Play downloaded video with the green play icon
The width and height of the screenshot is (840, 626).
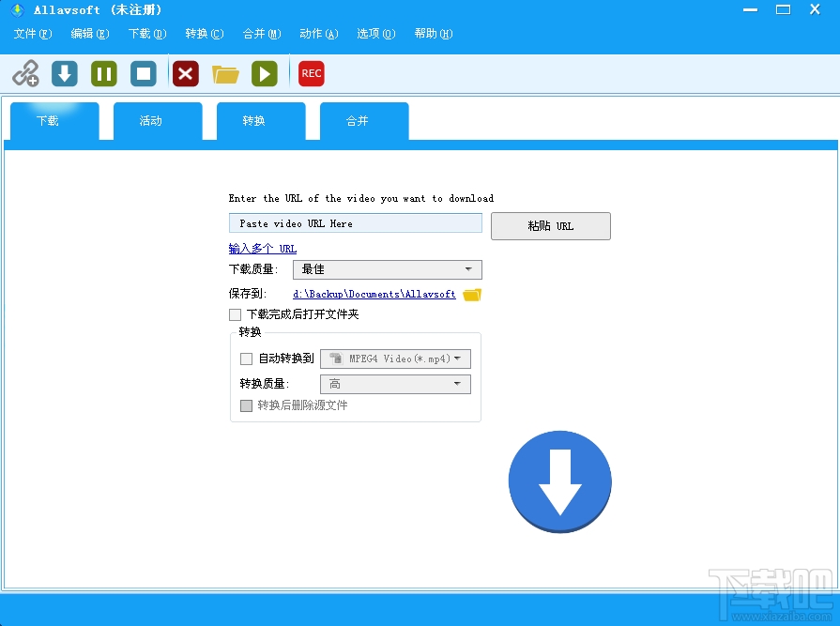[264, 72]
